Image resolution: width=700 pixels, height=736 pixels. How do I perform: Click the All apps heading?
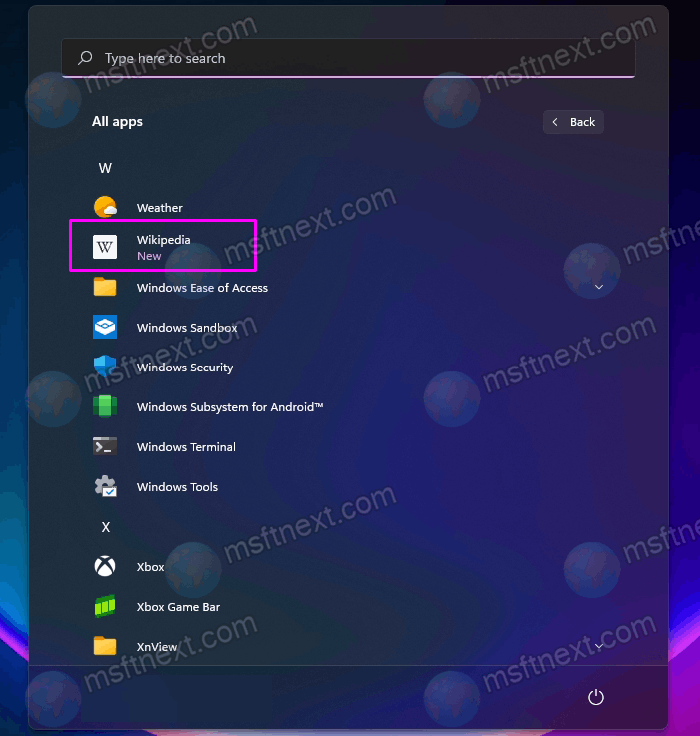tap(117, 122)
